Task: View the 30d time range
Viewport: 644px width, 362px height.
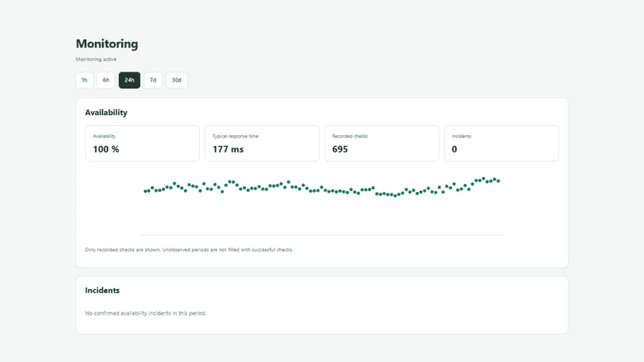Action: pos(177,80)
